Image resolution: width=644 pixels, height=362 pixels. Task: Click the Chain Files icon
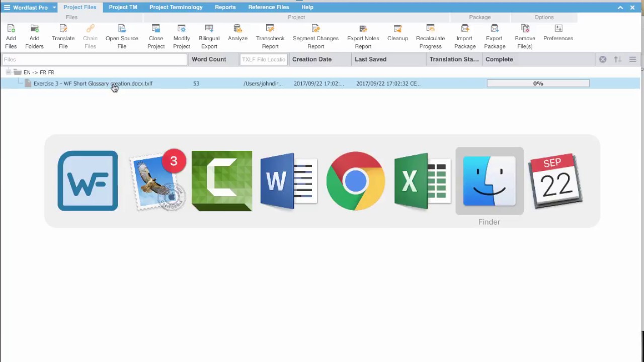(90, 29)
